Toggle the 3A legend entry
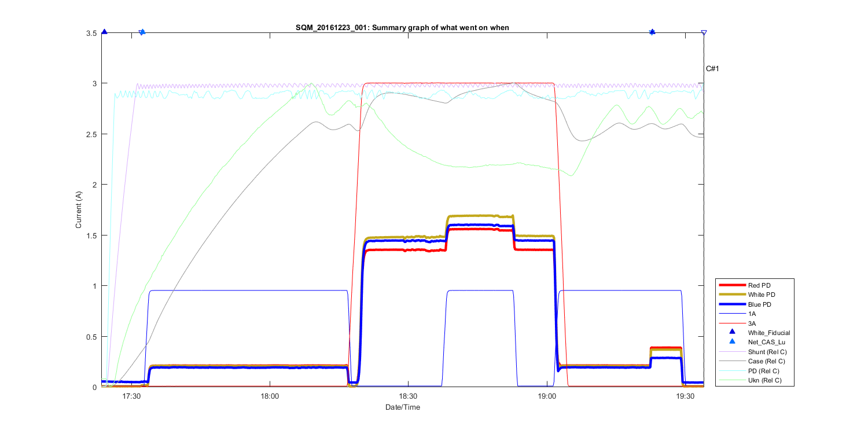Viewport: 868px width, 434px height. coord(752,322)
